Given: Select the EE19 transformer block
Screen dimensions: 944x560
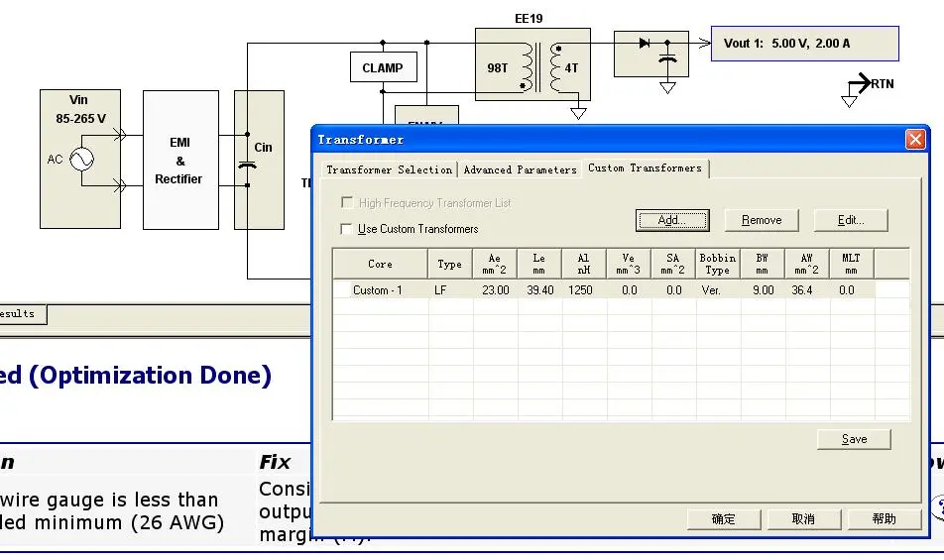Looking at the screenshot, I should (x=532, y=64).
